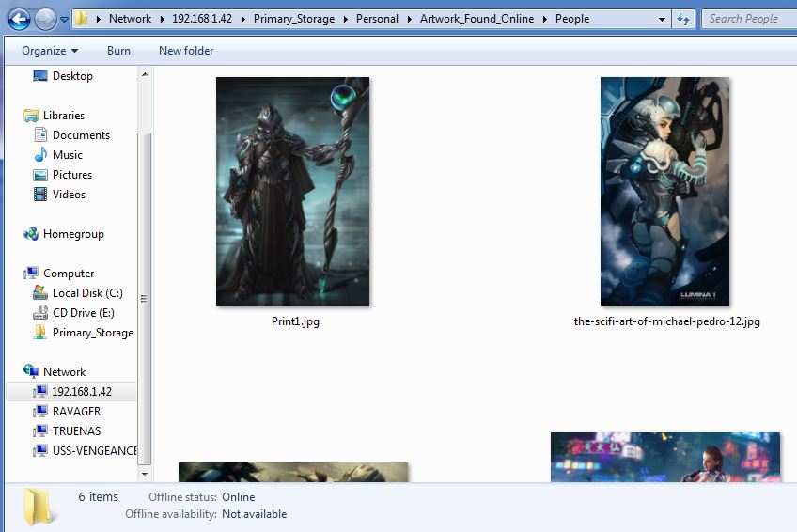The image size is (797, 532).
Task: Select Homegroup in the navigation pane
Action: click(73, 234)
